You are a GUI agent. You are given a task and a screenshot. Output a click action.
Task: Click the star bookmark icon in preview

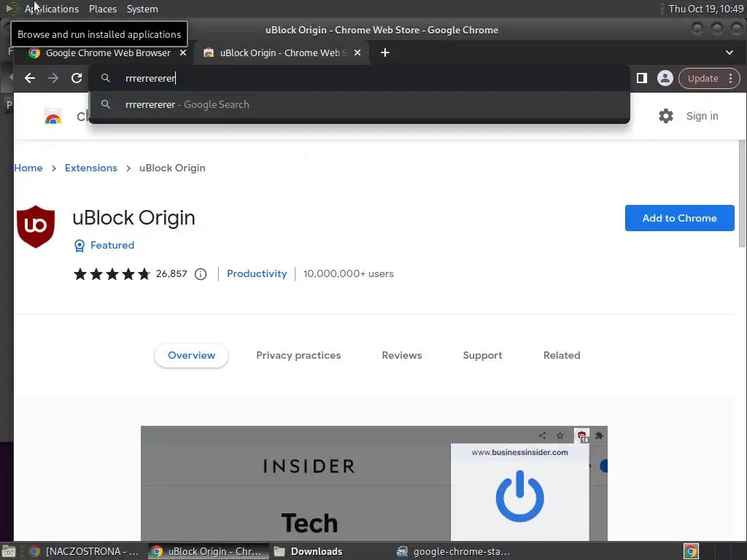point(560,435)
